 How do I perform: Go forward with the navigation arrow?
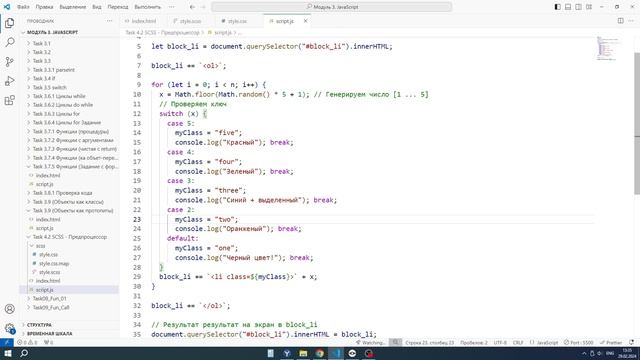(203, 7)
